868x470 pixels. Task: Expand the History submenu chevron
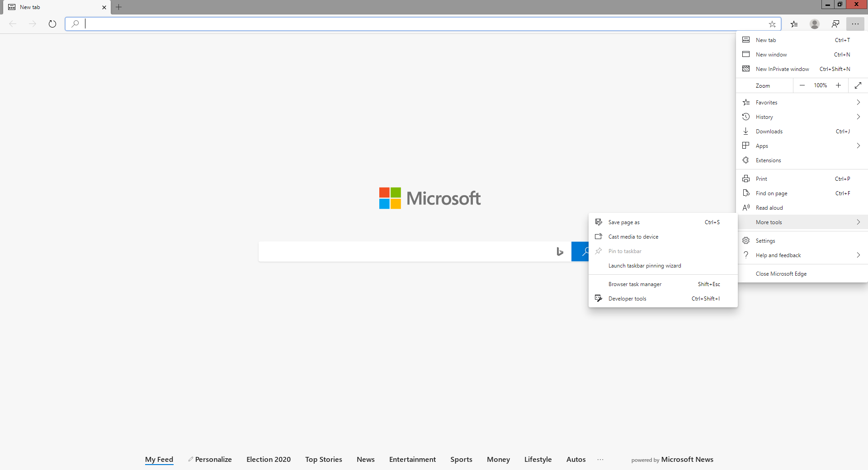[x=858, y=117]
